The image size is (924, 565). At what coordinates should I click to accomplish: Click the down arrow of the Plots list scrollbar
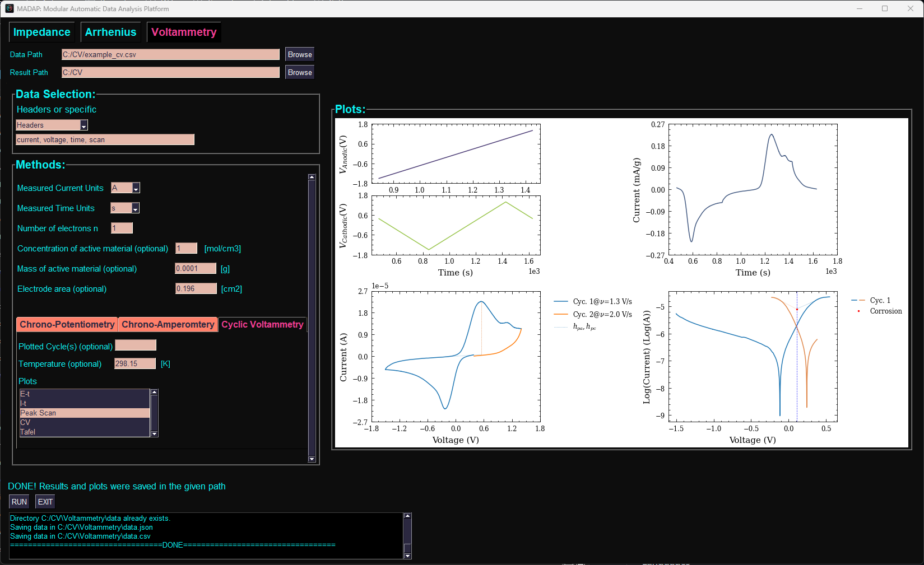[154, 433]
